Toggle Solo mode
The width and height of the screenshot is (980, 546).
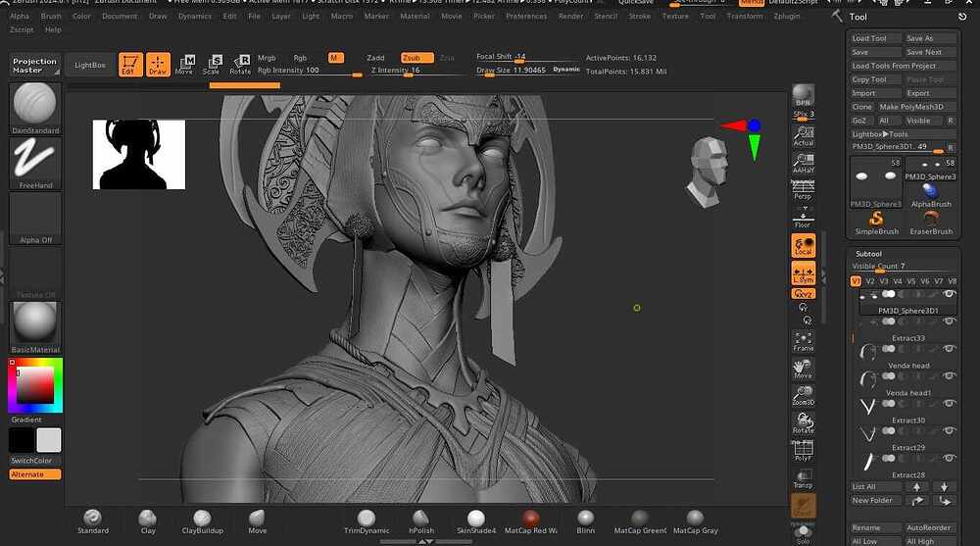click(804, 534)
